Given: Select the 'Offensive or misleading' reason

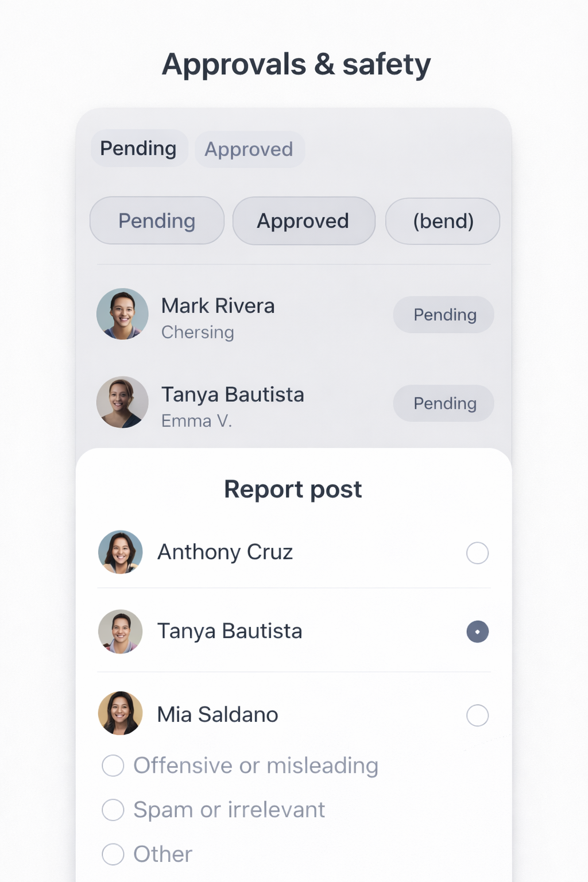Looking at the screenshot, I should [113, 765].
